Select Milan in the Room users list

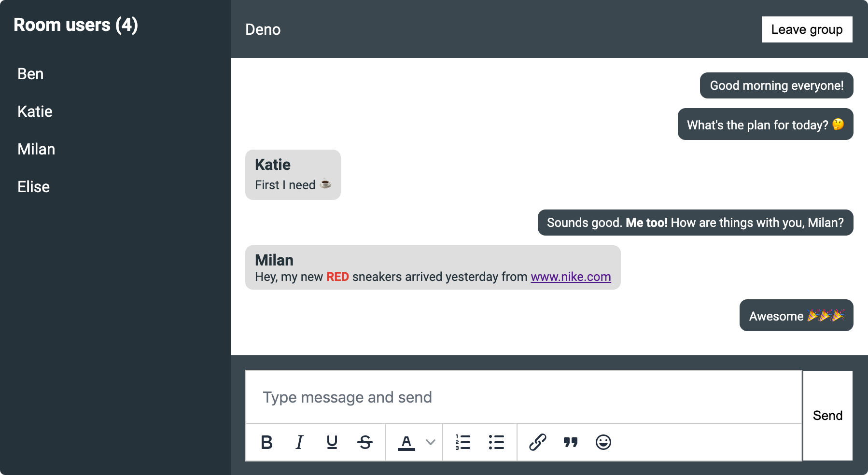point(36,149)
